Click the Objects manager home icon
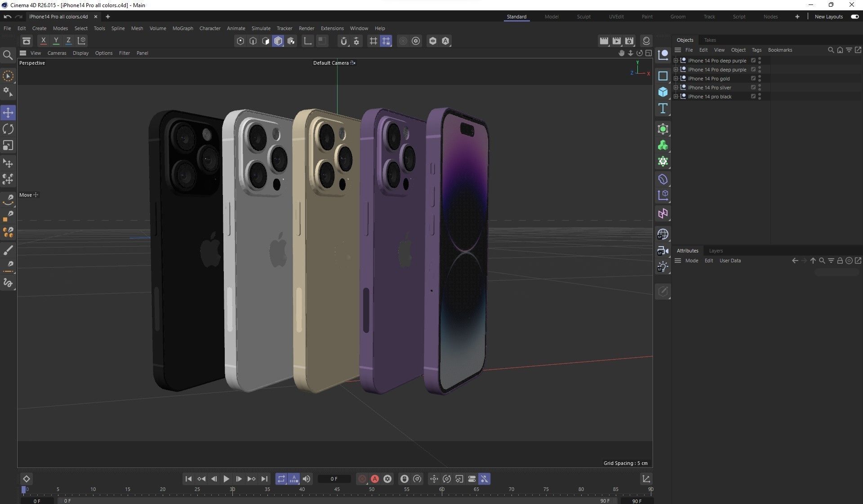 tap(840, 50)
